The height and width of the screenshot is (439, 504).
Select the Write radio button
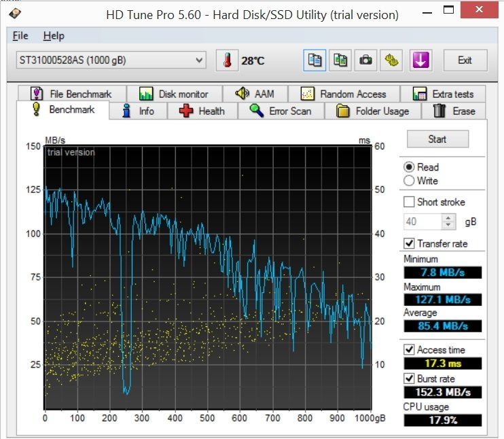409,180
